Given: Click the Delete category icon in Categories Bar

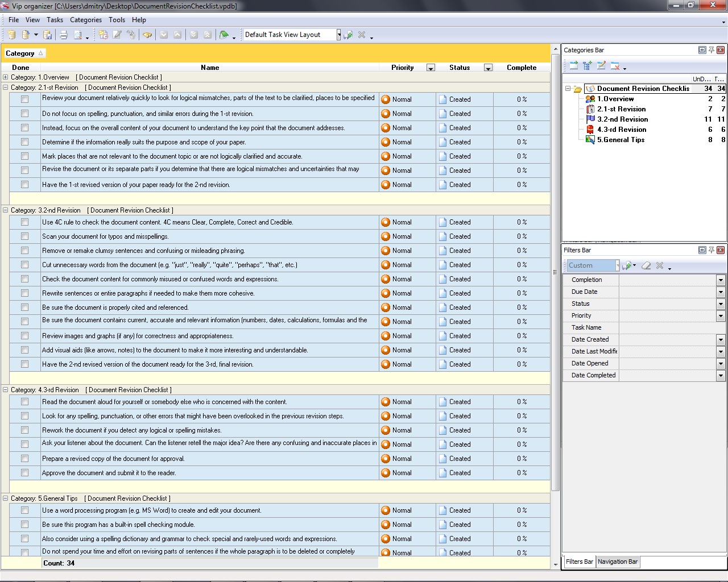Looking at the screenshot, I should (x=615, y=66).
